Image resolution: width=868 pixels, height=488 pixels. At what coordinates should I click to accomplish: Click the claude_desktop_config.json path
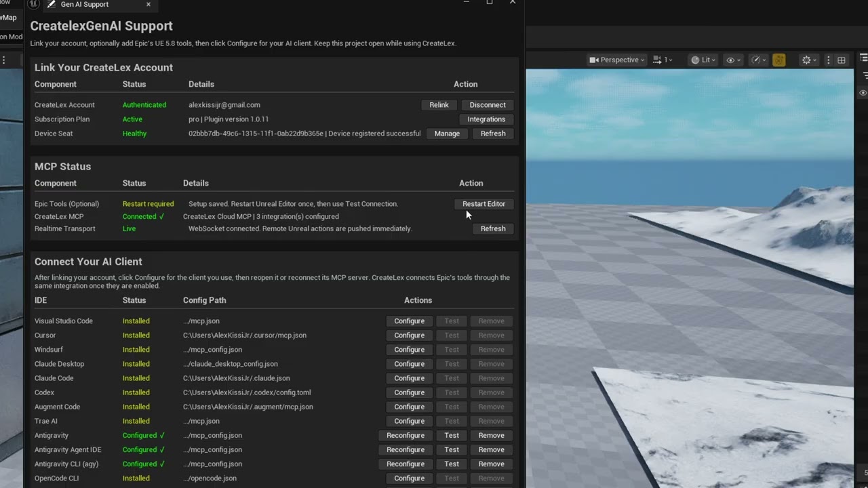[x=231, y=364]
